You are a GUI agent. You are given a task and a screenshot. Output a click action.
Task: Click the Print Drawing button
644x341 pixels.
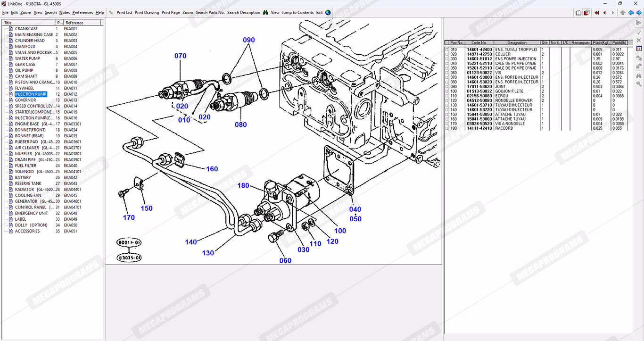(x=147, y=13)
